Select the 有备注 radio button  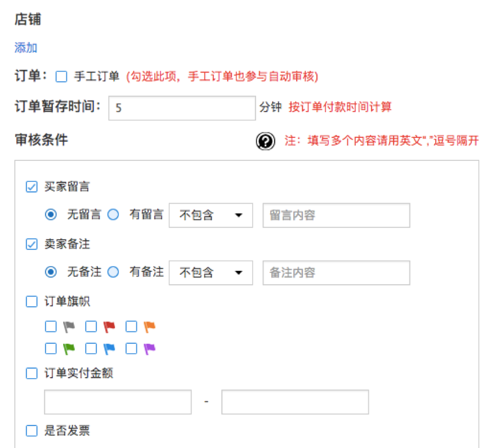coord(114,272)
